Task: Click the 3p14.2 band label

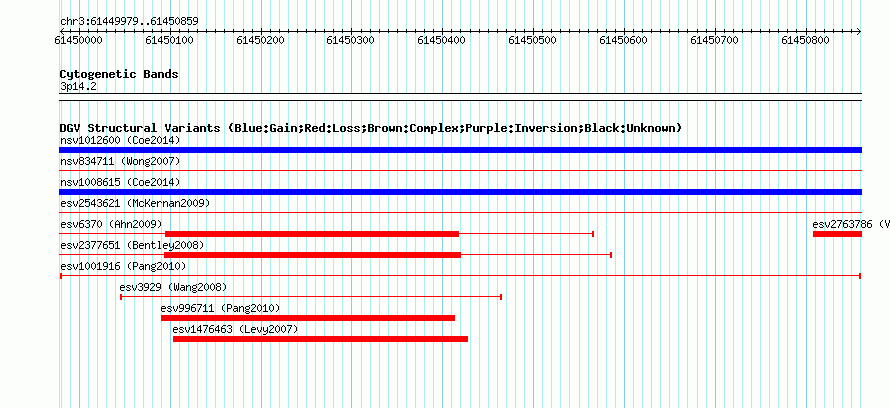Action: [78, 86]
